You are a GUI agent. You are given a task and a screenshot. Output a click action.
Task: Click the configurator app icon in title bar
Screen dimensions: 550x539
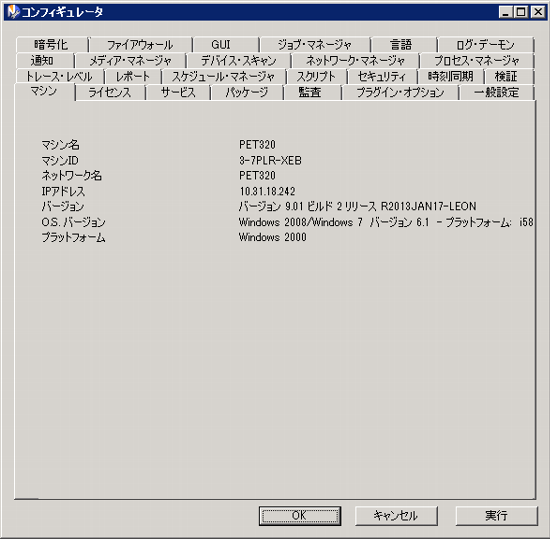(x=13, y=12)
